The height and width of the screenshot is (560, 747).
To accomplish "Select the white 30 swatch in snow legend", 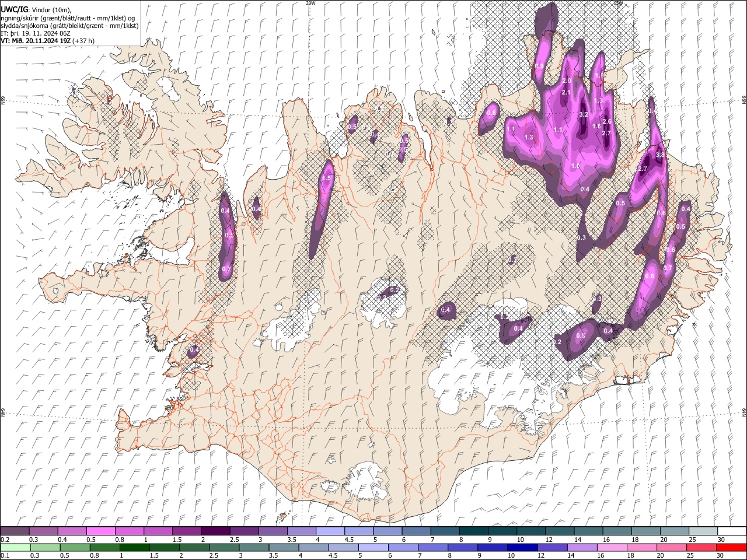I will [x=732, y=531].
